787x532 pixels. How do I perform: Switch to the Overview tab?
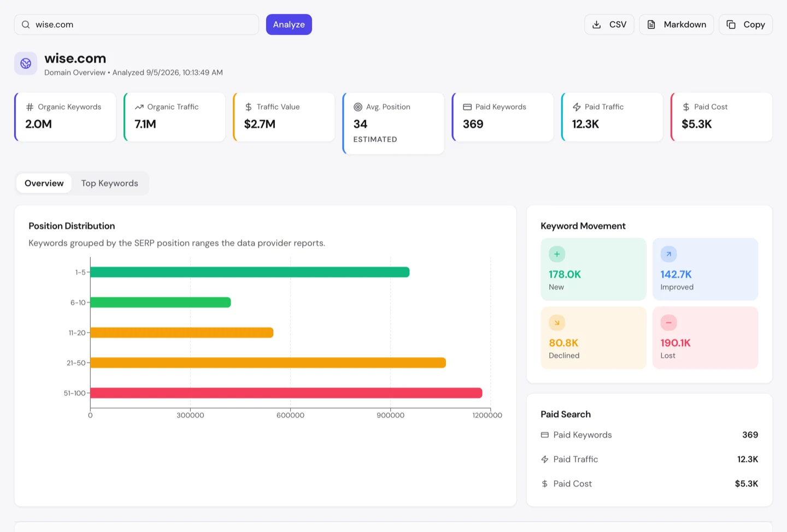point(44,183)
